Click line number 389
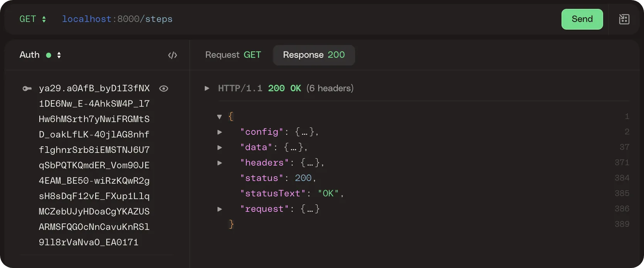 [x=622, y=224]
